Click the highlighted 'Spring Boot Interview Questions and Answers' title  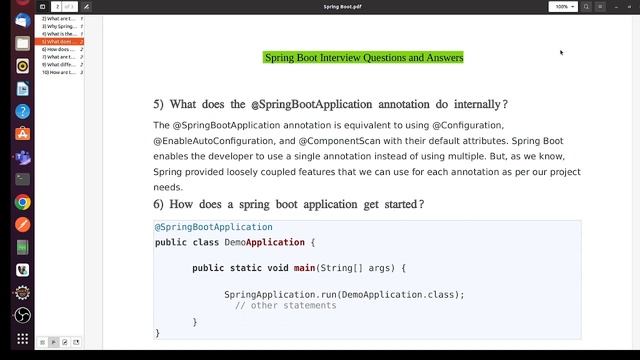pos(364,58)
